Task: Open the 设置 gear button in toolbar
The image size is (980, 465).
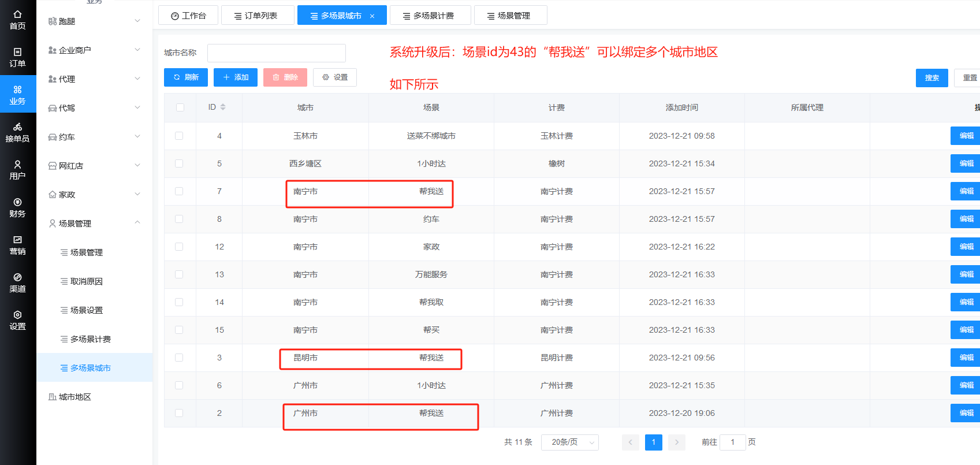Action: point(335,77)
